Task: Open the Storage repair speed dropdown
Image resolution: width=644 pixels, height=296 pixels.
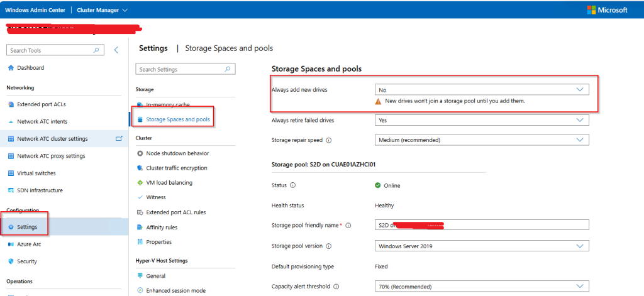Action: coord(580,140)
